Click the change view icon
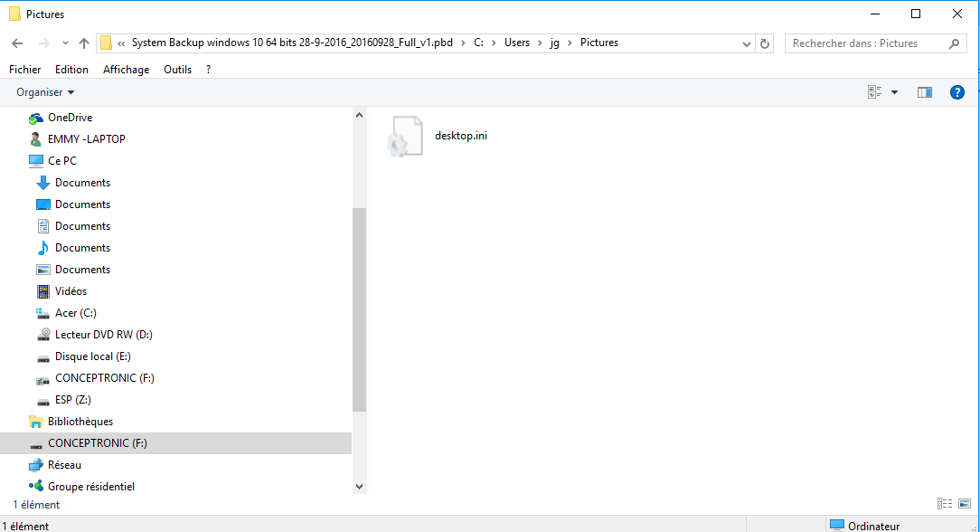Image resolution: width=980 pixels, height=532 pixels. click(875, 92)
